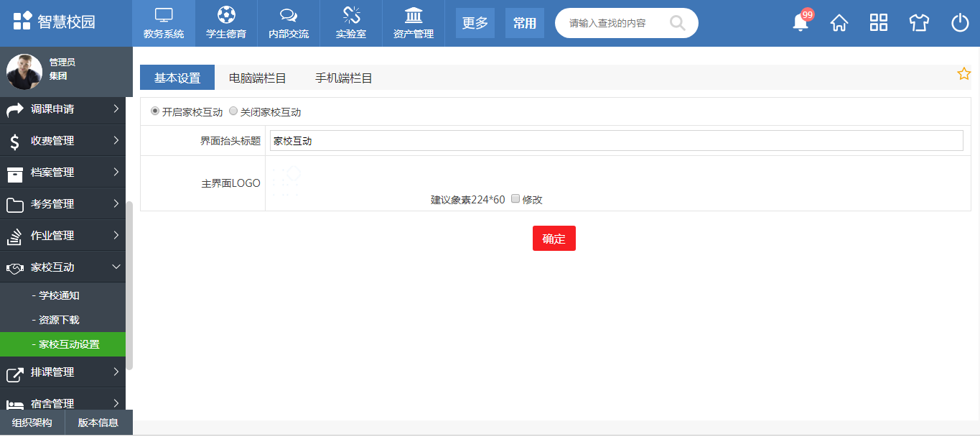Click the favorite star icon
The height and width of the screenshot is (437, 980).
pos(964,73)
